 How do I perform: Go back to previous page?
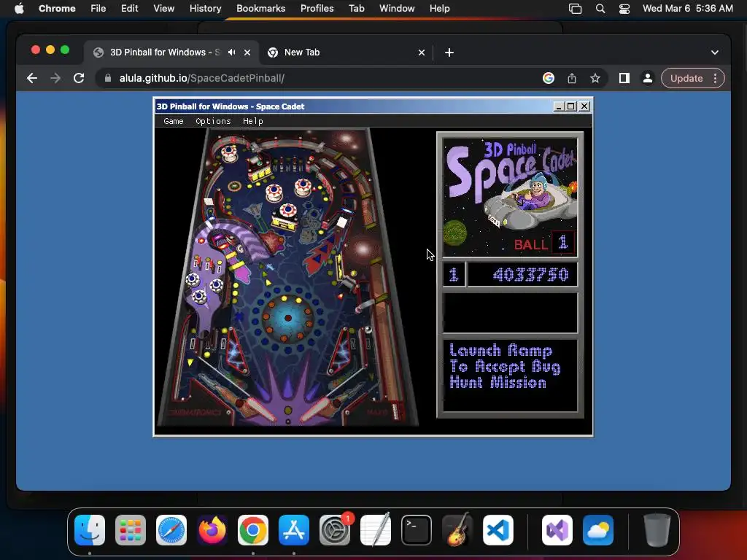pos(32,78)
